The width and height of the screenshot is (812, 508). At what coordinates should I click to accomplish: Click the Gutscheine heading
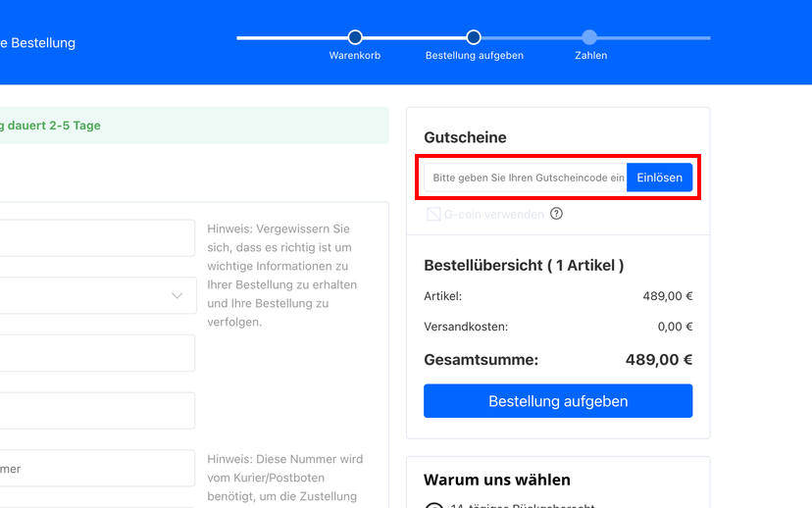coord(465,137)
